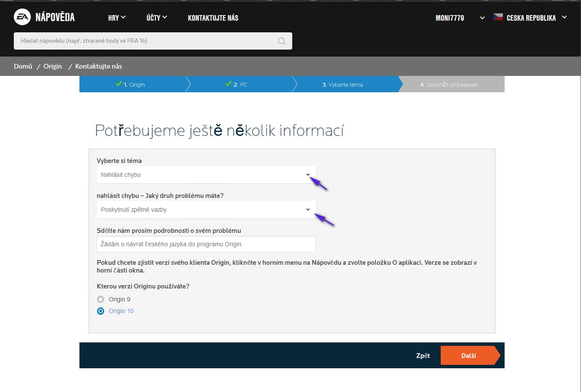The image size is (581, 392).
Task: Select the Origin 9 radio button
Action: point(101,299)
